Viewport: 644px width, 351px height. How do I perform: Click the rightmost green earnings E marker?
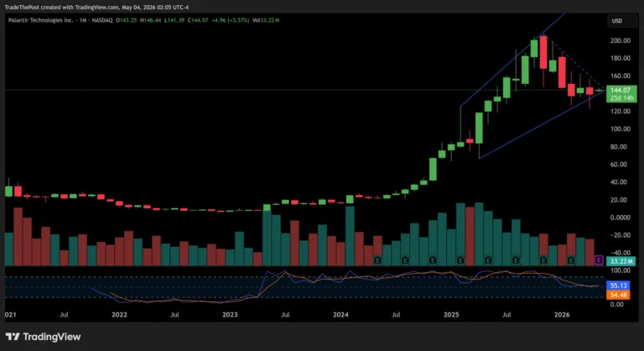[571, 260]
